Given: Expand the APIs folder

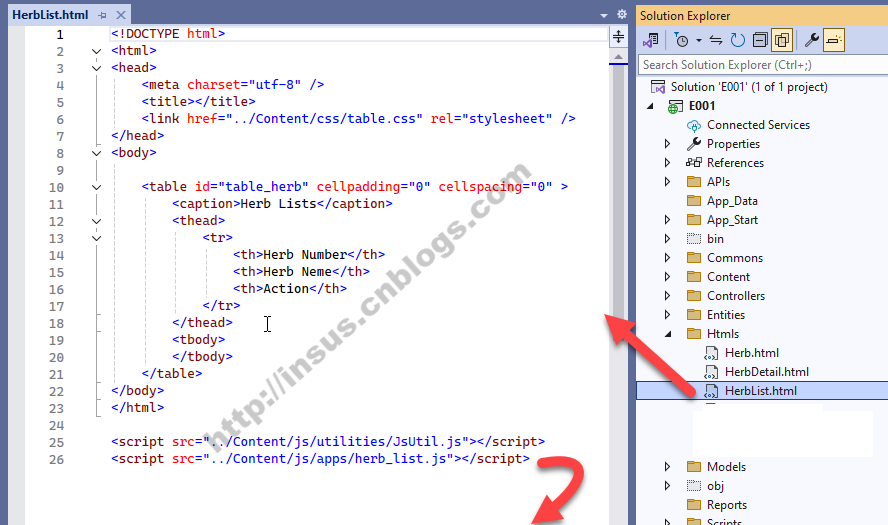Looking at the screenshot, I should 668,182.
